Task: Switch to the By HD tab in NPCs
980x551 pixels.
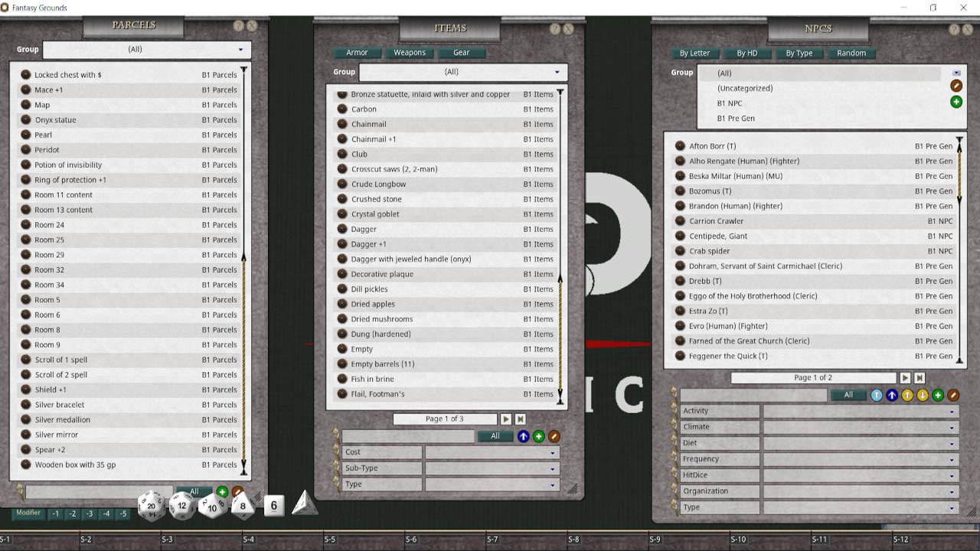Action: click(747, 54)
